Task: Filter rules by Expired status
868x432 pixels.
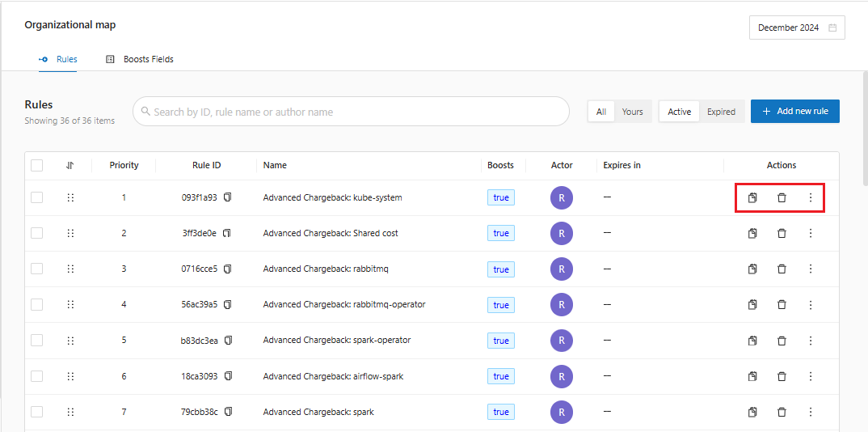Action: 721,112
